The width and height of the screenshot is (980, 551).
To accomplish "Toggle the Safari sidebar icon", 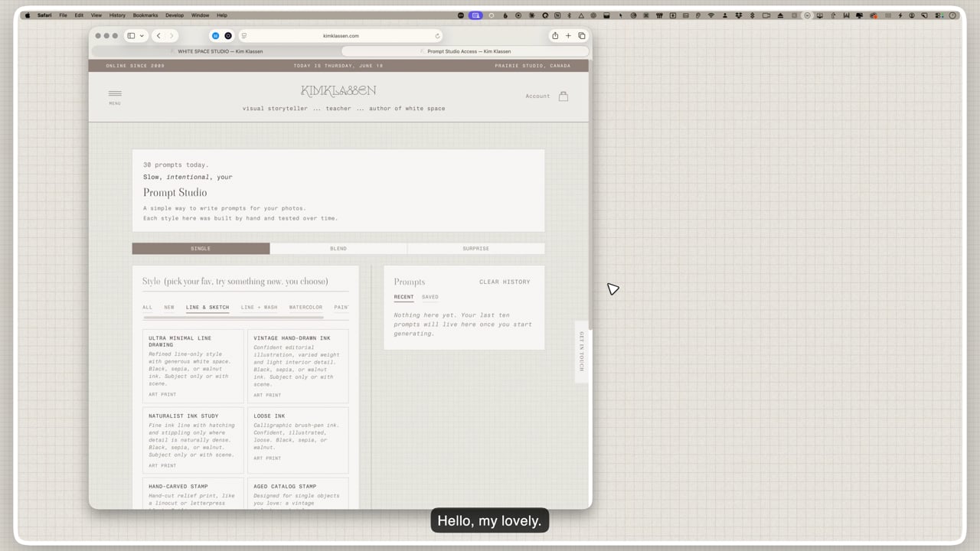I will (x=131, y=36).
